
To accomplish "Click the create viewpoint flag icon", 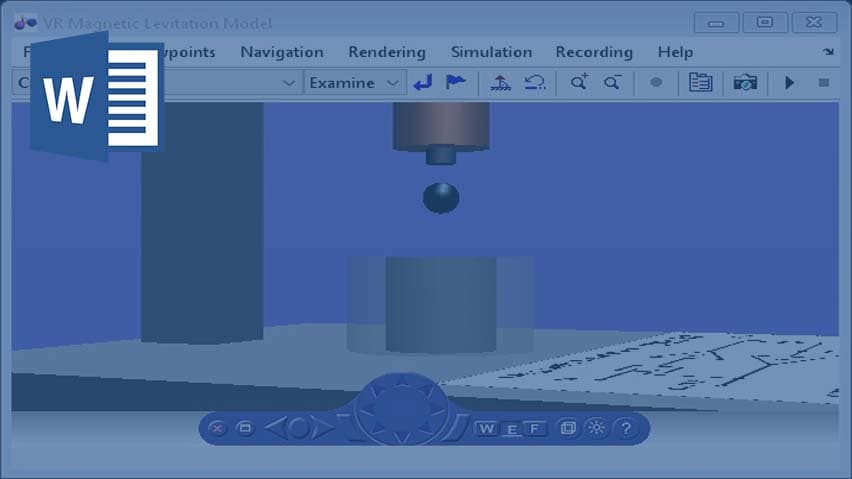I will coord(455,83).
